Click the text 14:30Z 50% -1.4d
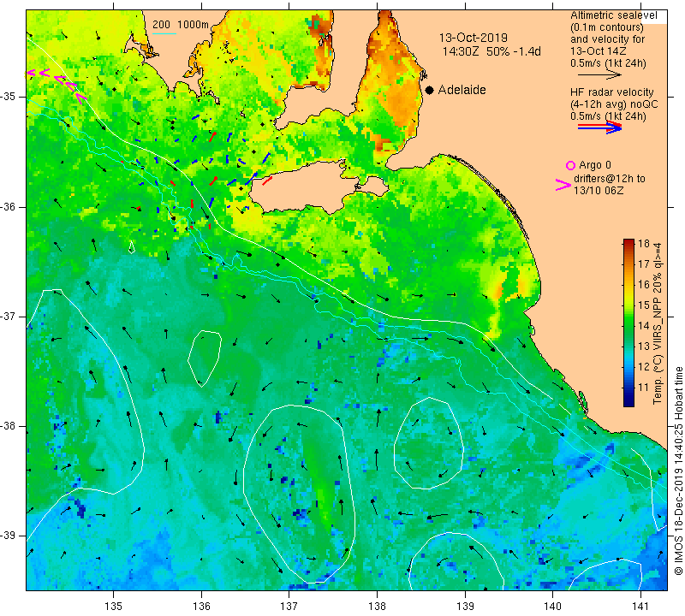 491,51
